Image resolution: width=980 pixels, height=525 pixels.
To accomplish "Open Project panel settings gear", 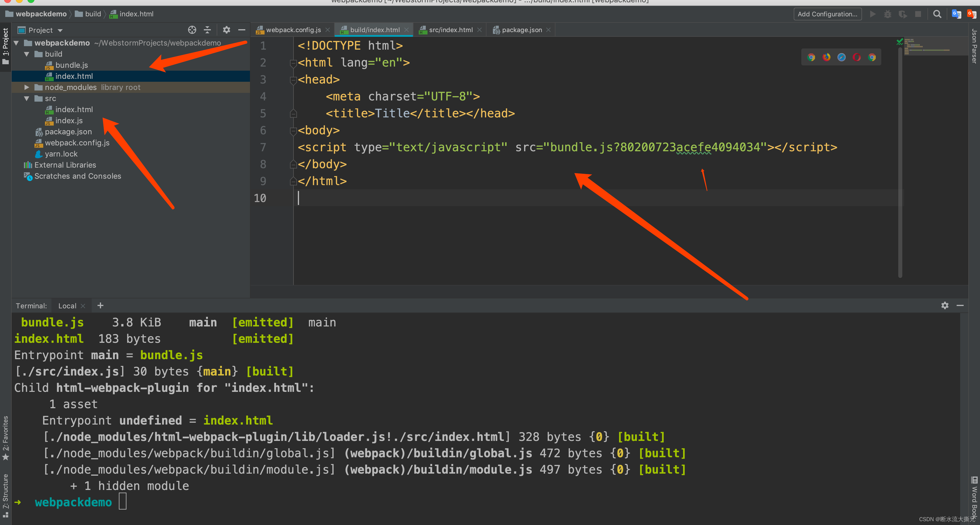I will (226, 30).
